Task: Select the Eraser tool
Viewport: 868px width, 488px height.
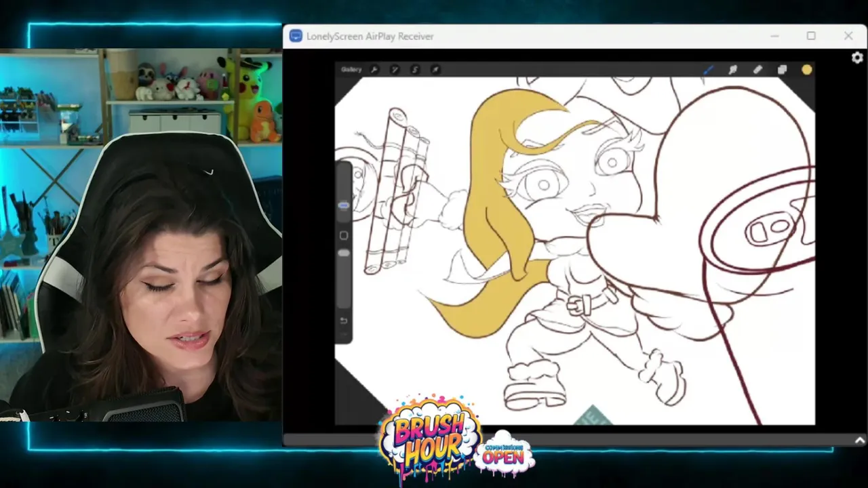Action: tap(757, 69)
